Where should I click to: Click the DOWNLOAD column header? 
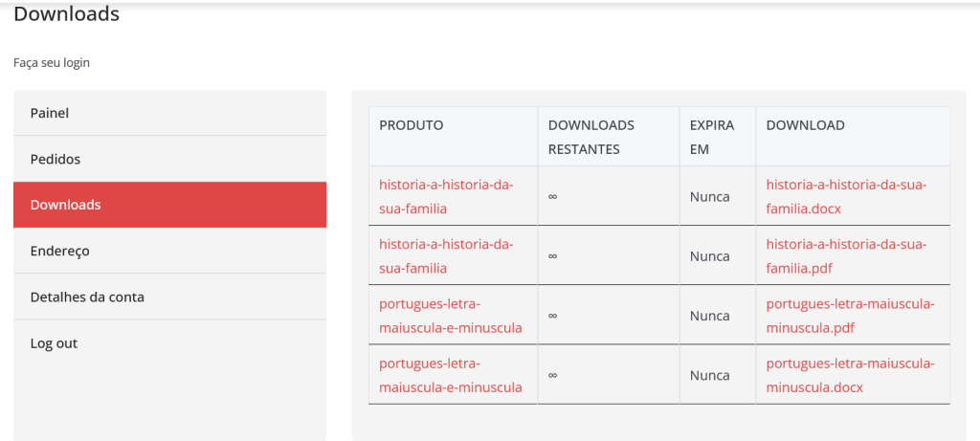pyautogui.click(x=805, y=125)
